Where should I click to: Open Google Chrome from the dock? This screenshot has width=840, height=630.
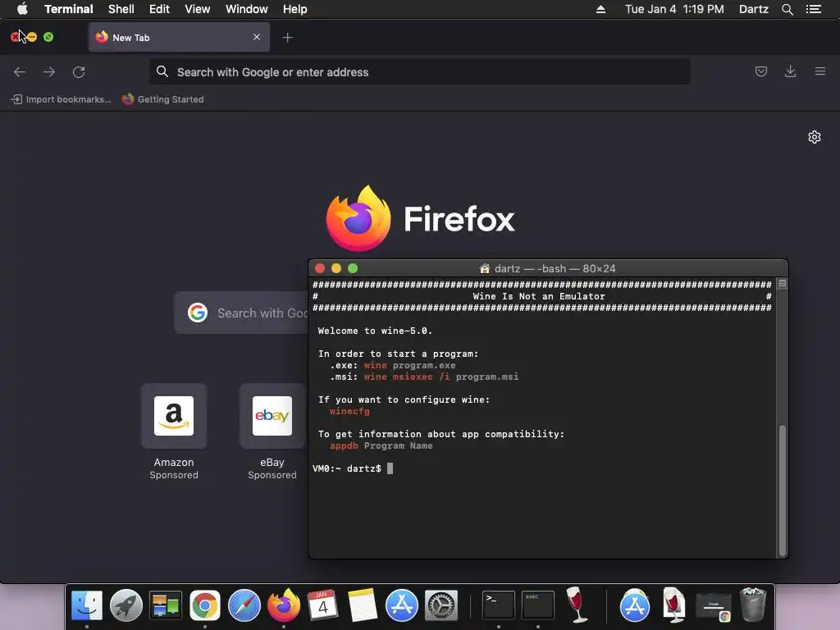(x=204, y=605)
